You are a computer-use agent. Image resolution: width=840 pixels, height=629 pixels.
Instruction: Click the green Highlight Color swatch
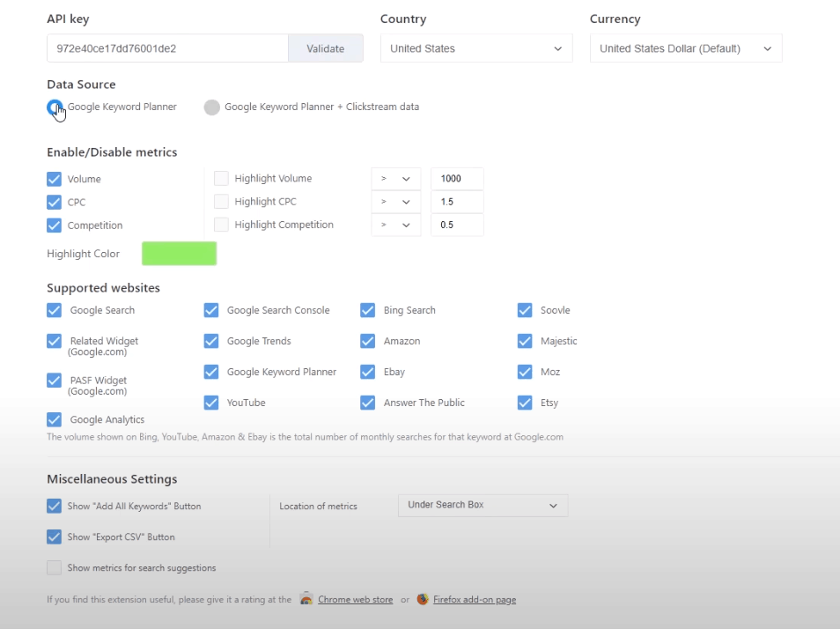(179, 254)
